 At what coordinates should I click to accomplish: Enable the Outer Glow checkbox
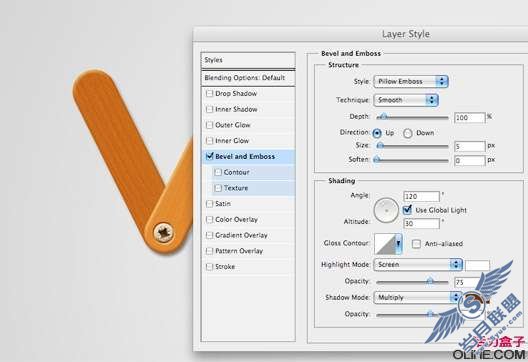coord(209,125)
